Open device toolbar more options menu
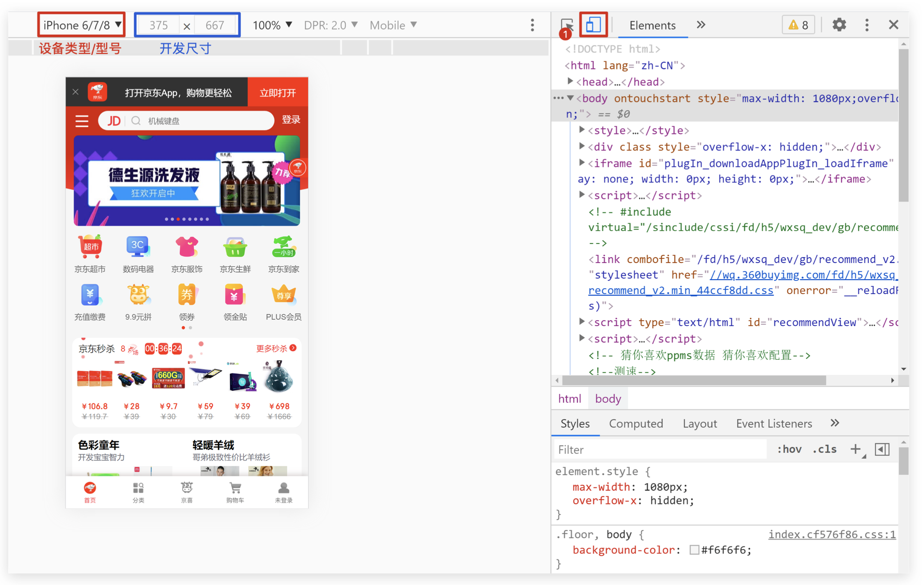 [x=532, y=25]
